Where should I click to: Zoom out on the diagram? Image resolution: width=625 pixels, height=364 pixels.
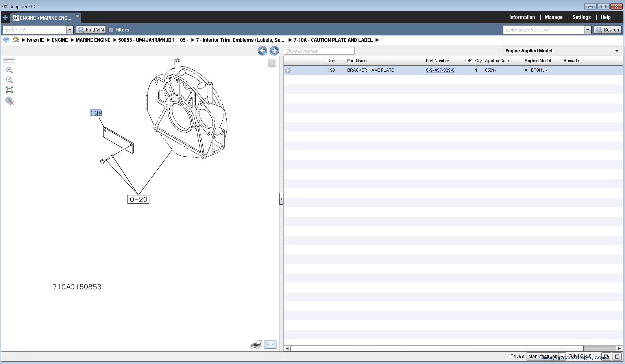[x=9, y=80]
